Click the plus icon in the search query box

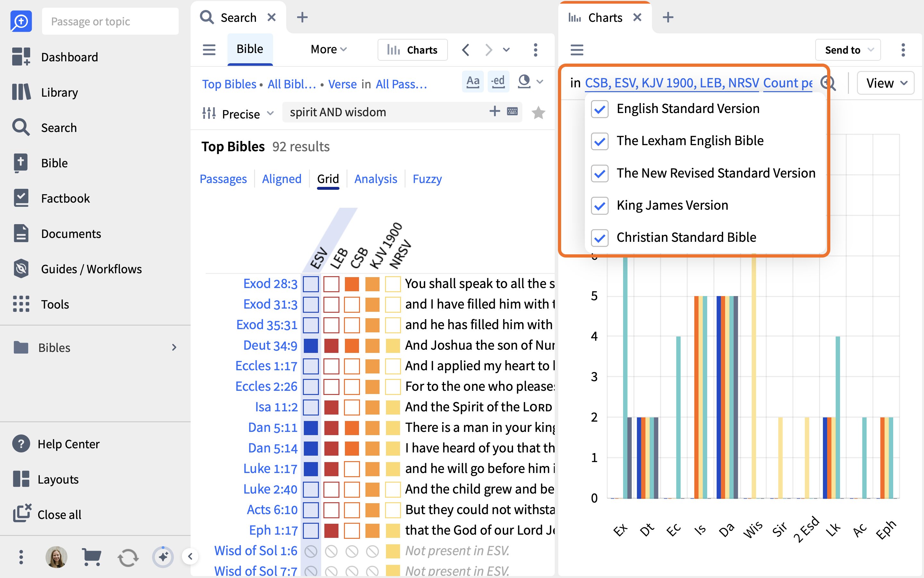(494, 111)
